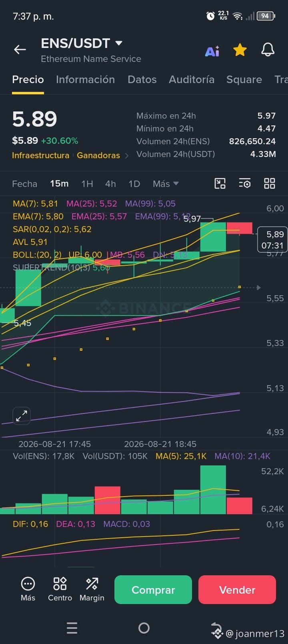Click the Volumen 24h(USDT) value 4.33M
This screenshot has width=288, height=644.
tap(263, 154)
